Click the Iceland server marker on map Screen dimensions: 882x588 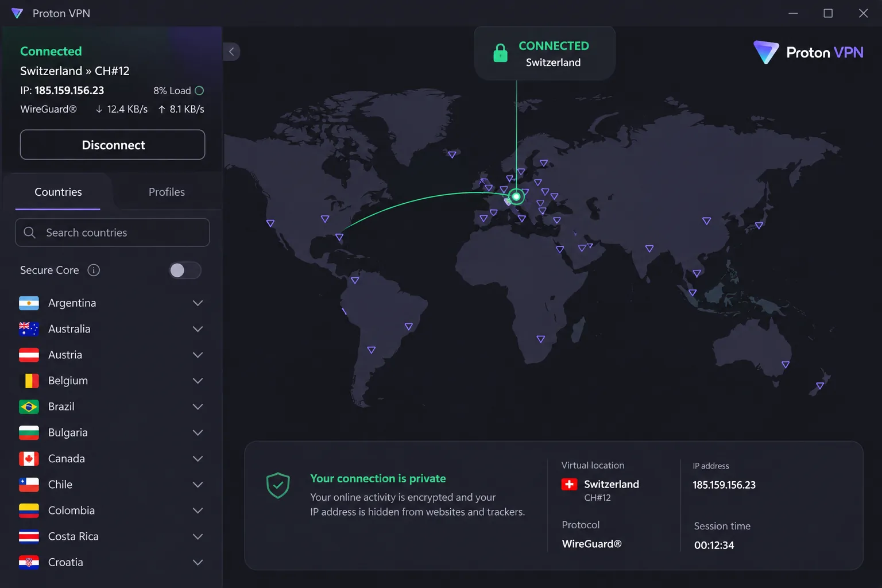(452, 154)
